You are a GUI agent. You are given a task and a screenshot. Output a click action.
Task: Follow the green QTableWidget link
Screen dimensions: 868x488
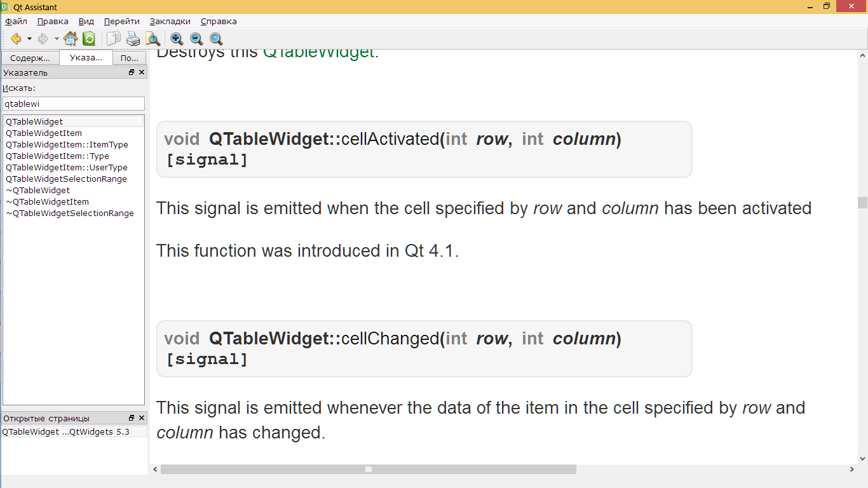point(318,52)
